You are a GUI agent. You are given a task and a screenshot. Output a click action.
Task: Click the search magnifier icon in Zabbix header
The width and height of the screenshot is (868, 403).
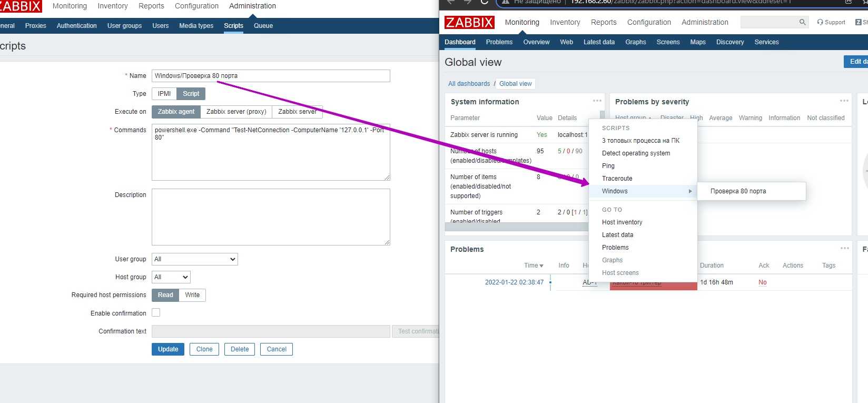(802, 22)
